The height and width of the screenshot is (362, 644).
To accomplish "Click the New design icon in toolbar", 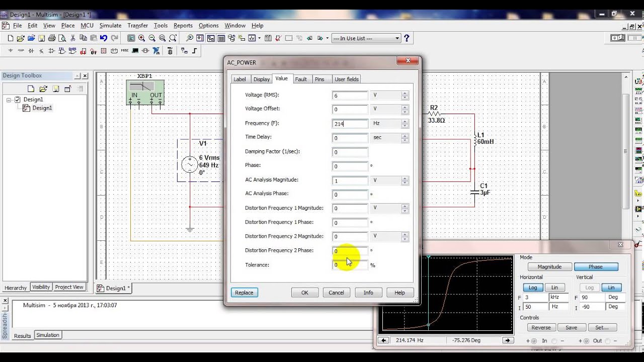I will [11, 38].
